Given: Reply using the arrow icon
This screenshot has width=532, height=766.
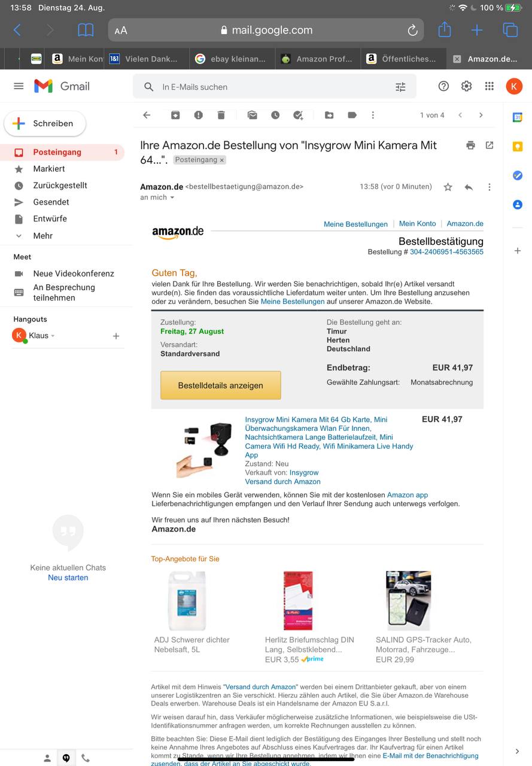Looking at the screenshot, I should (469, 187).
